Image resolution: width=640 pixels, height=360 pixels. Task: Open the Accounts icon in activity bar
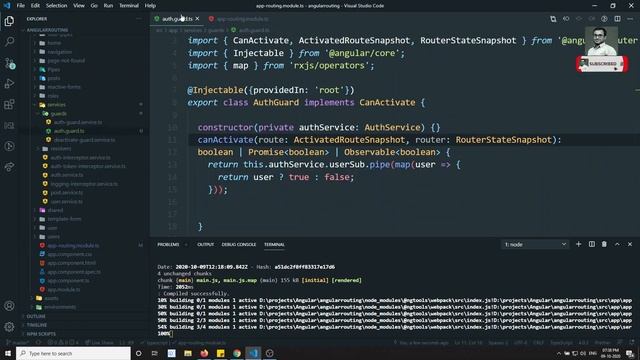tap(9, 306)
